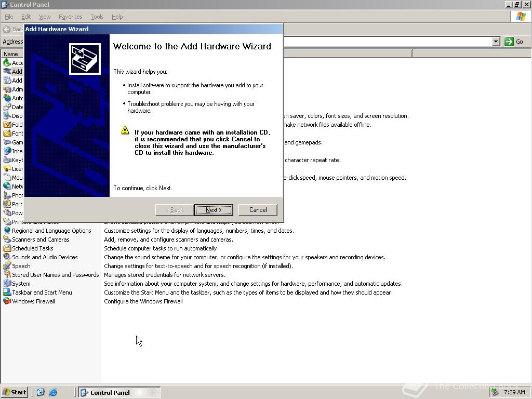Select the Printers and Faxes icon

(x=7, y=221)
